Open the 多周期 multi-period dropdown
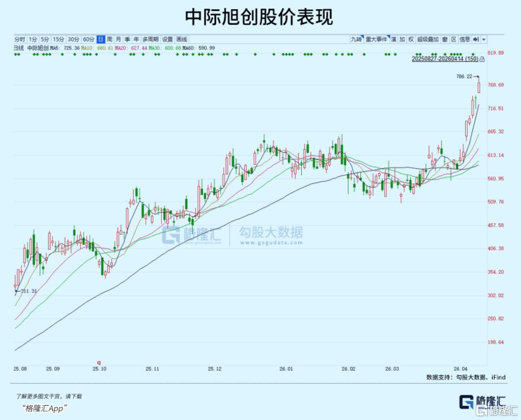Viewport: 521px width, 420px height. [x=150, y=39]
